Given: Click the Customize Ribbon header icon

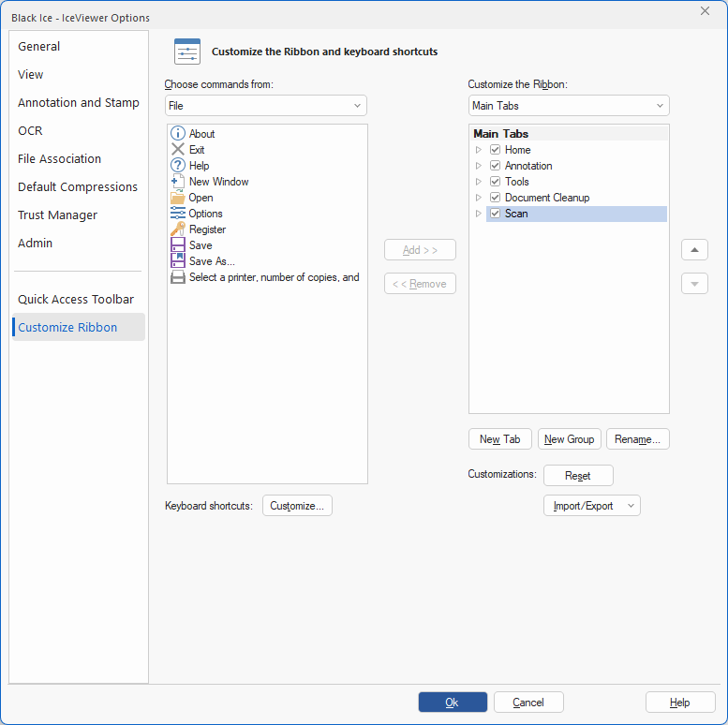Looking at the screenshot, I should tap(187, 52).
